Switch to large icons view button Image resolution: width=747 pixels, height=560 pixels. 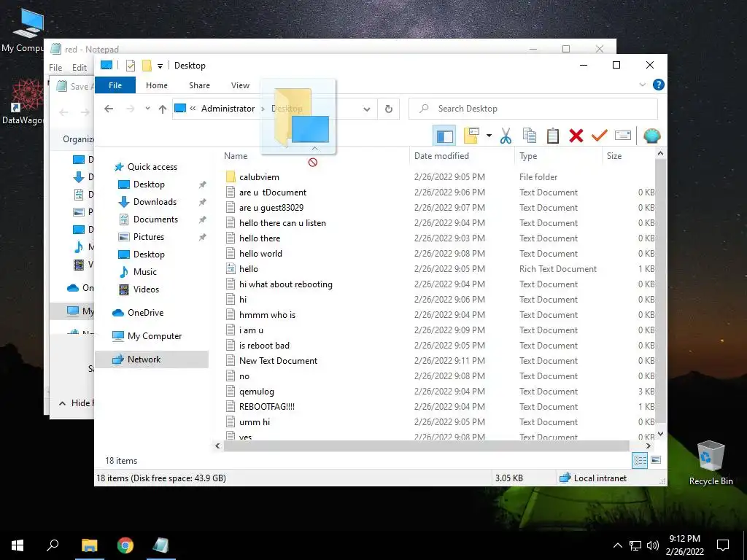pyautogui.click(x=656, y=460)
